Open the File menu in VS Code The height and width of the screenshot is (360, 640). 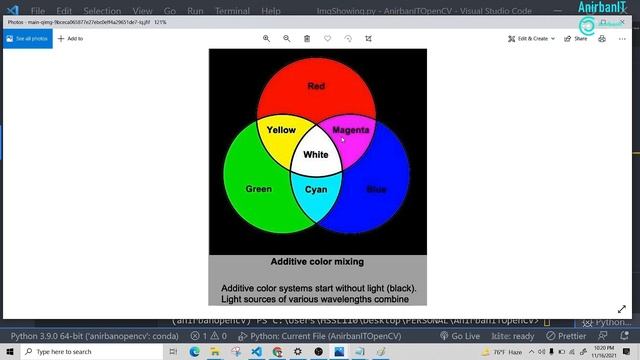(x=38, y=11)
